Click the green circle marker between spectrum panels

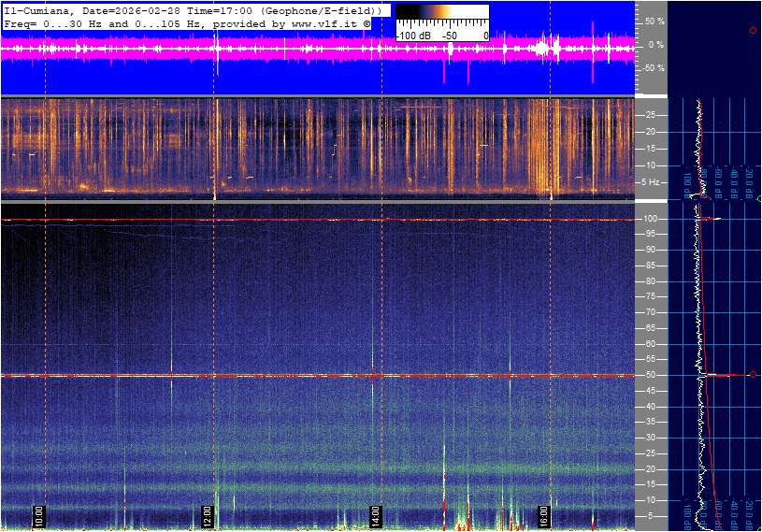[759, 199]
